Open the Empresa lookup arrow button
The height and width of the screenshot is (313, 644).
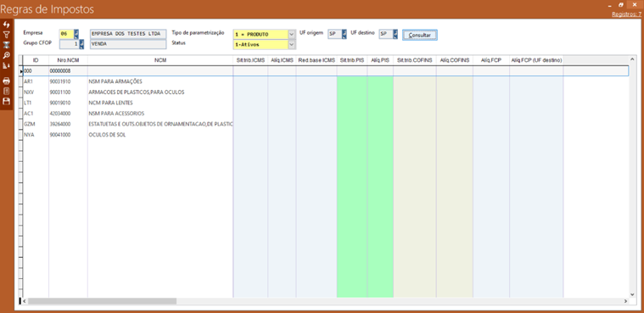pyautogui.click(x=76, y=34)
